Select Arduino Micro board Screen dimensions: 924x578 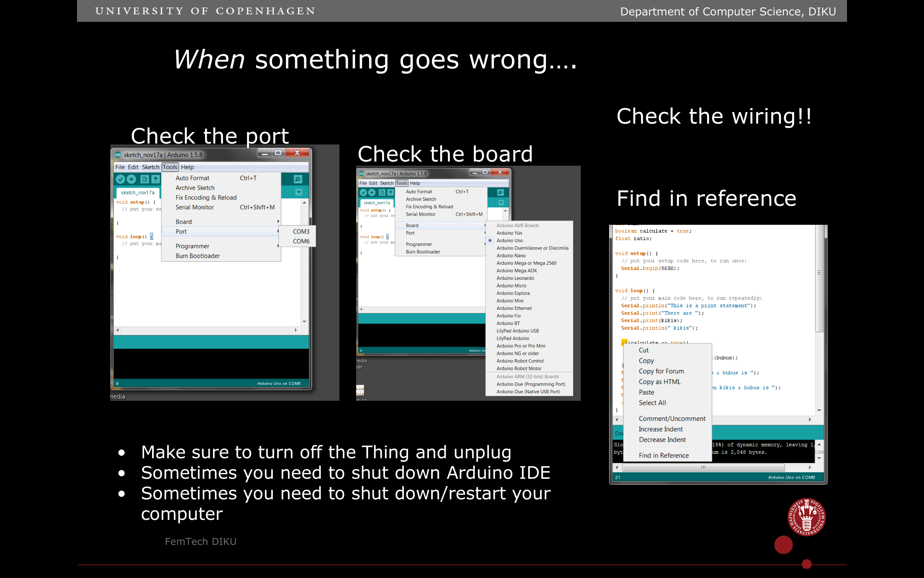click(x=529, y=285)
